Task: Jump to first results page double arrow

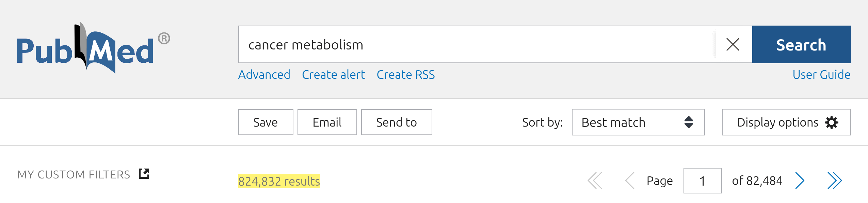Action: point(595,180)
